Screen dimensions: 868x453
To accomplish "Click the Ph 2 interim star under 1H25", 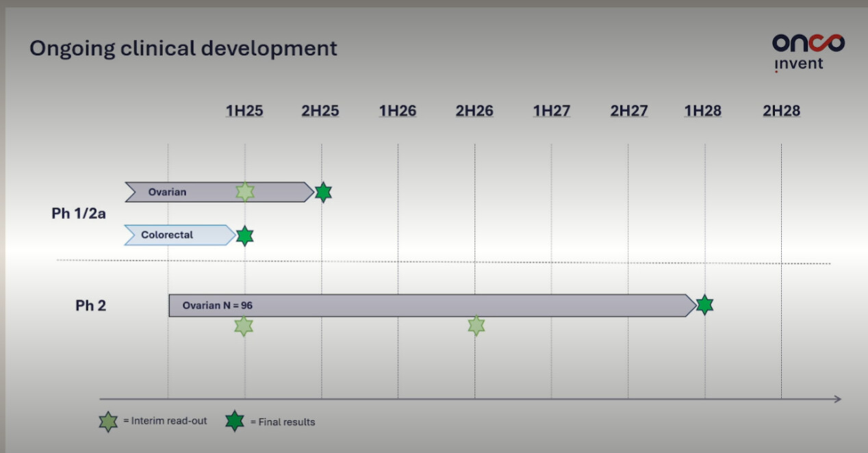I will [244, 326].
